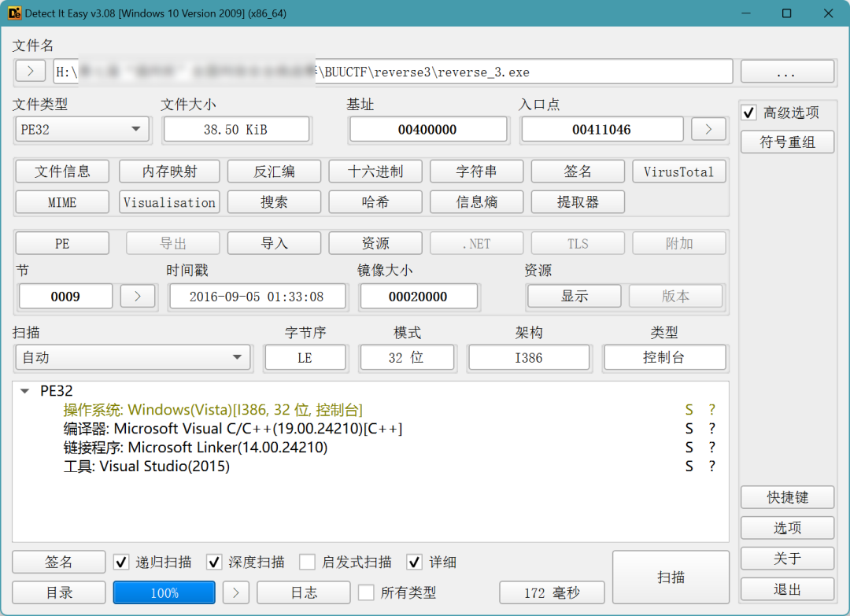Click 快捷键 shortcuts button
850x616 pixels.
pos(787,496)
